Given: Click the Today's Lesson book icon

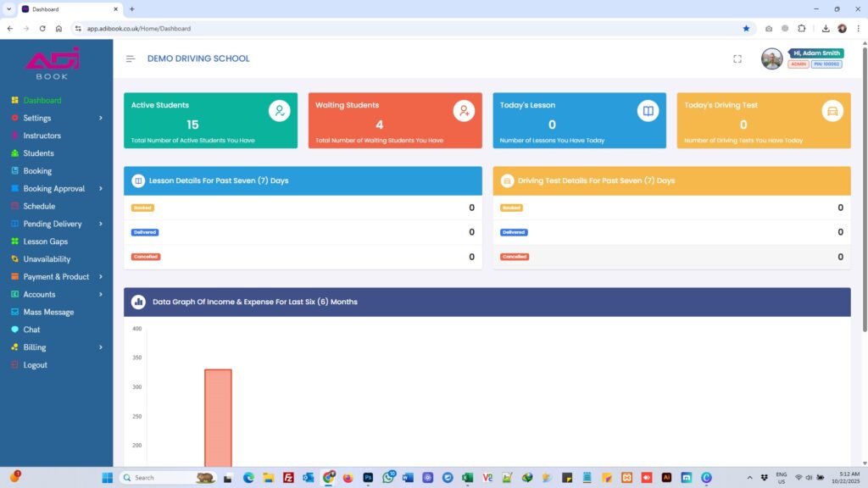Looking at the screenshot, I should tap(648, 111).
